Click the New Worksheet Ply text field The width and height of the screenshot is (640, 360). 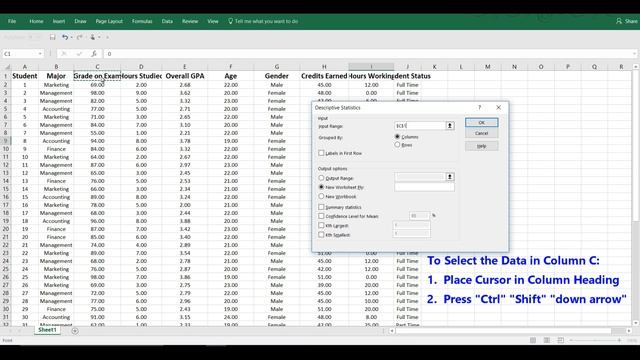click(424, 187)
